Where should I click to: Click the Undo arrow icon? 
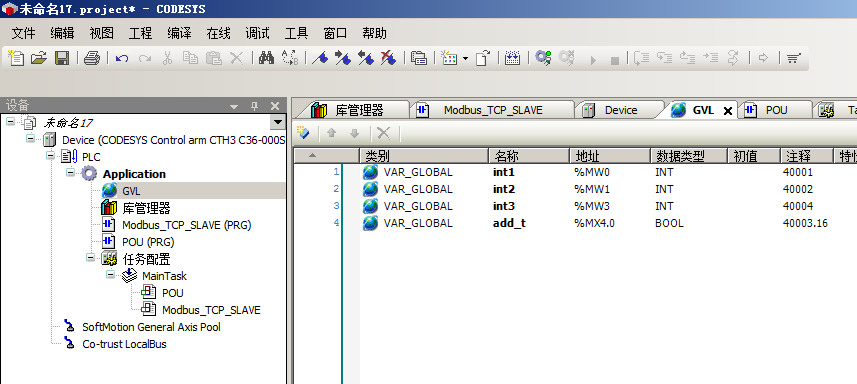(x=121, y=58)
